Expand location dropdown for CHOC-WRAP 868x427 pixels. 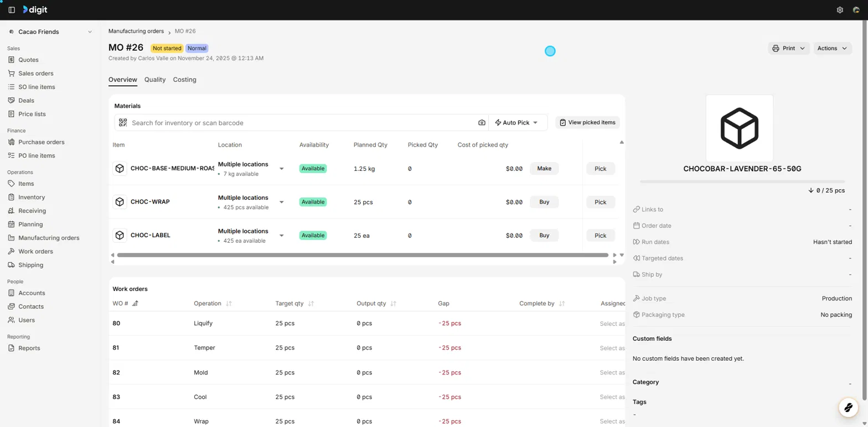[281, 202]
